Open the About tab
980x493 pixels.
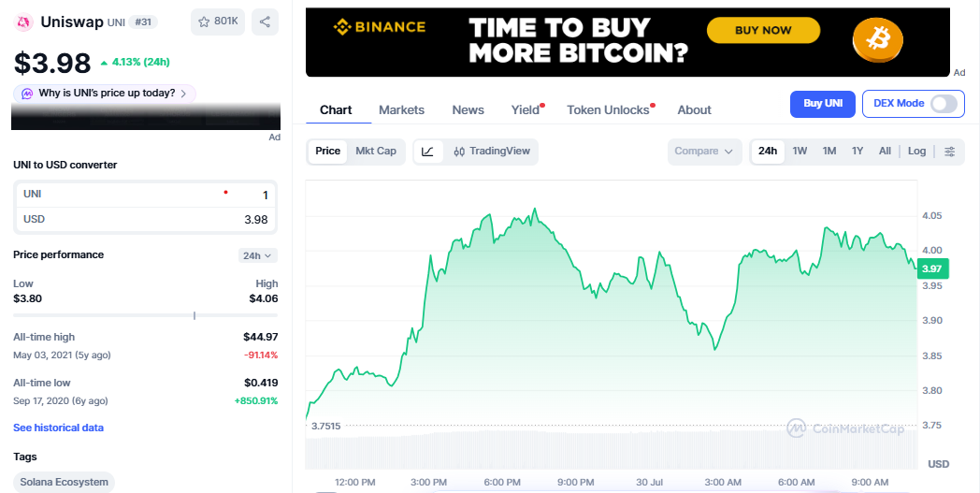click(x=695, y=110)
